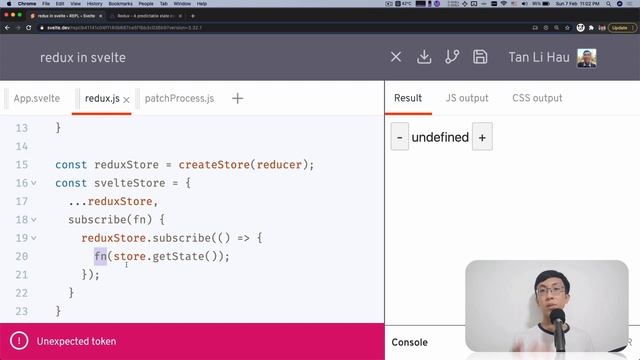
Task: Switch to patchProcess.js tab
Action: 179,98
